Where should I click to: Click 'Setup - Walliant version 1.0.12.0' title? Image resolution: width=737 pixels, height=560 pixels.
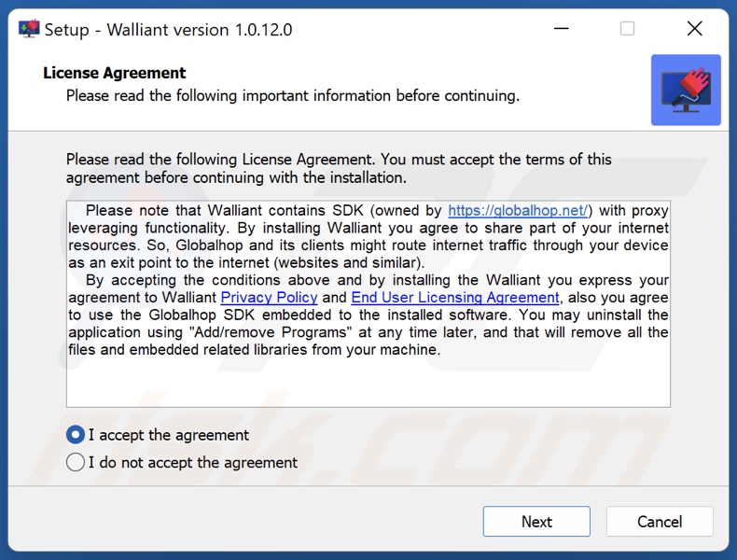(168, 30)
